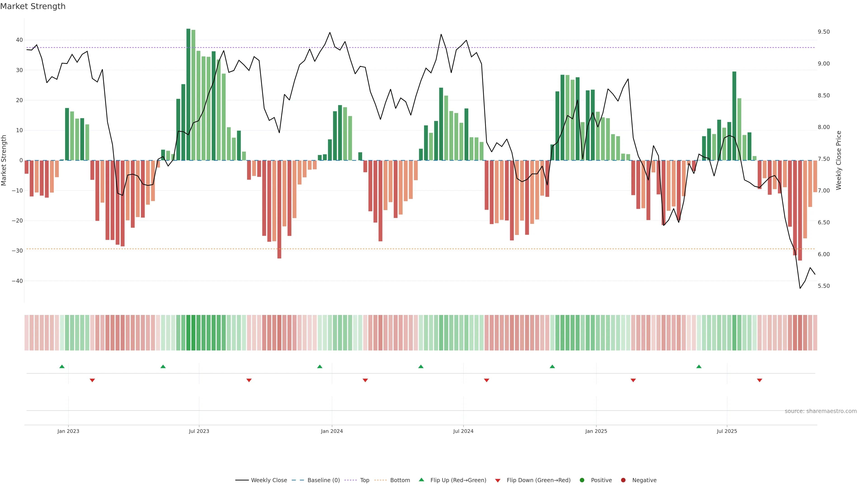
Task: Click the Positive green circle legend icon
Action: tap(582, 480)
